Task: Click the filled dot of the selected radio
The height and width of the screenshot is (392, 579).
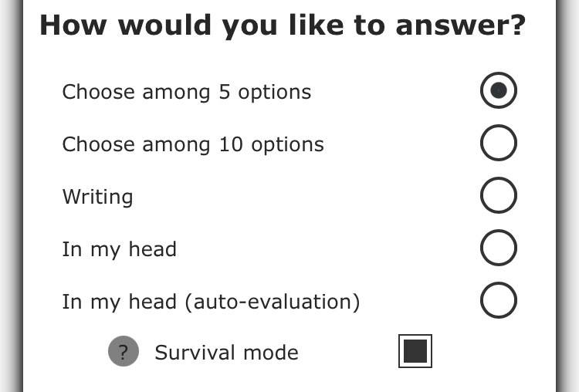Action: click(499, 90)
